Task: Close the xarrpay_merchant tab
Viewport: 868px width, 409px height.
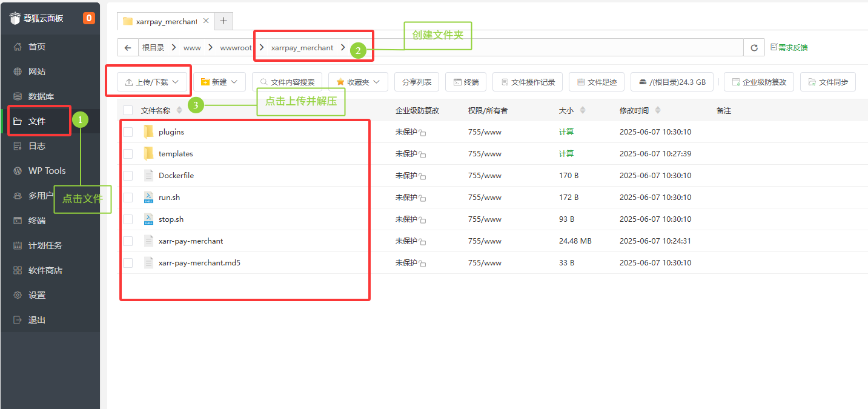Action: pos(206,21)
